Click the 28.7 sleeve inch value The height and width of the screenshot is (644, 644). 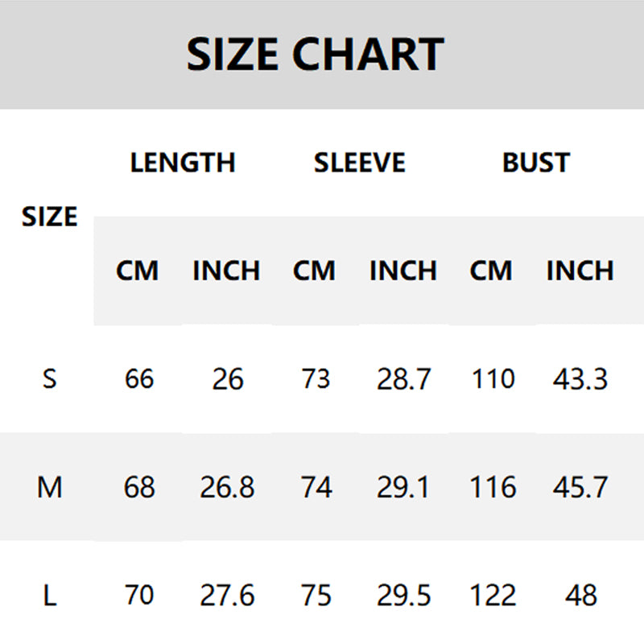tap(403, 378)
